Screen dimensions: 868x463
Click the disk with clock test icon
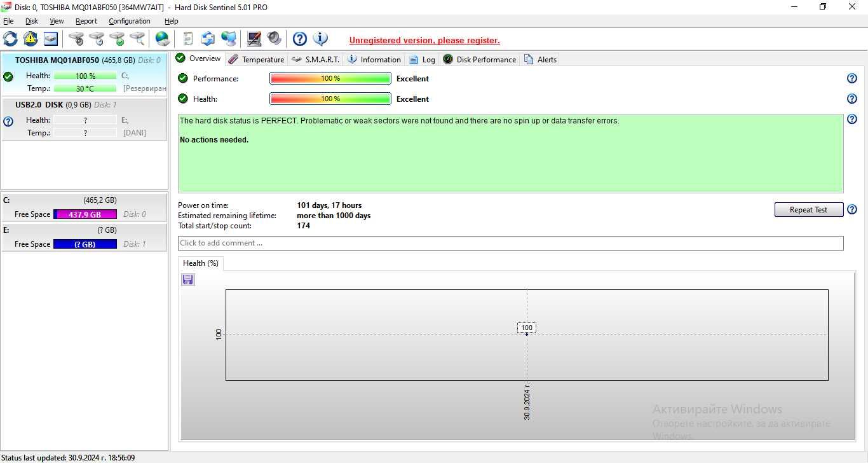(97, 39)
